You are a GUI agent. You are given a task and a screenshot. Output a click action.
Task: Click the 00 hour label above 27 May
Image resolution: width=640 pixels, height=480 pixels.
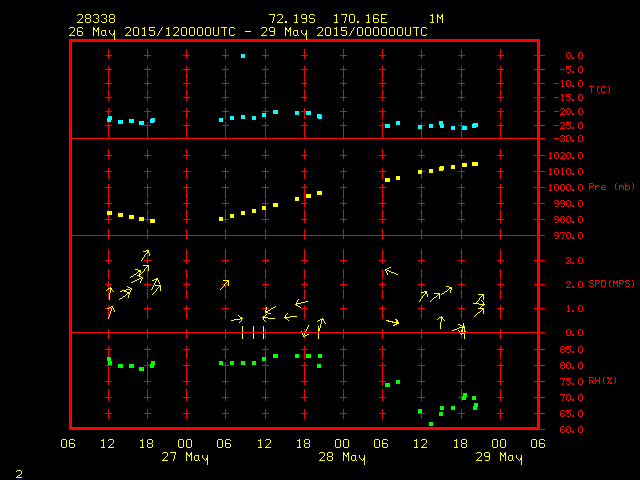click(185, 444)
